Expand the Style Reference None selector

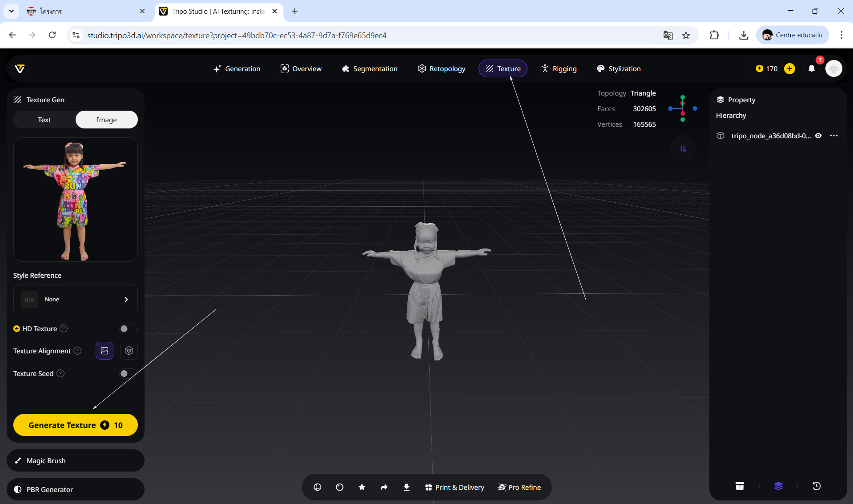tap(76, 300)
